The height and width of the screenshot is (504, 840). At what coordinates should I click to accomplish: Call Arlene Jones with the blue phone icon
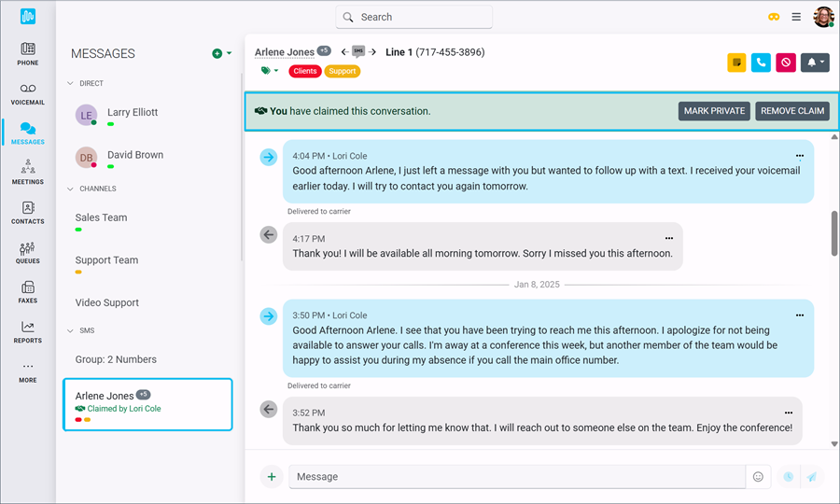(761, 63)
